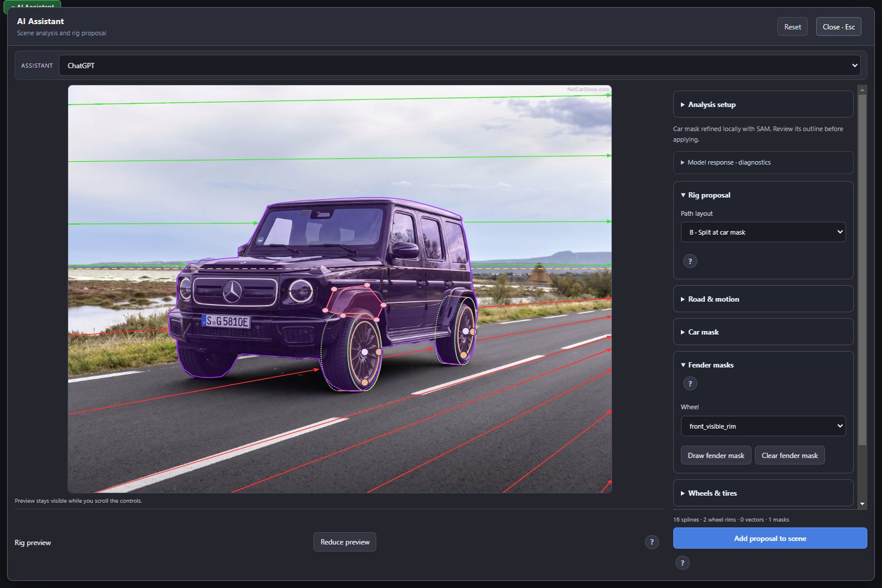The width and height of the screenshot is (882, 588).
Task: Click Clear fender mask
Action: 790,455
